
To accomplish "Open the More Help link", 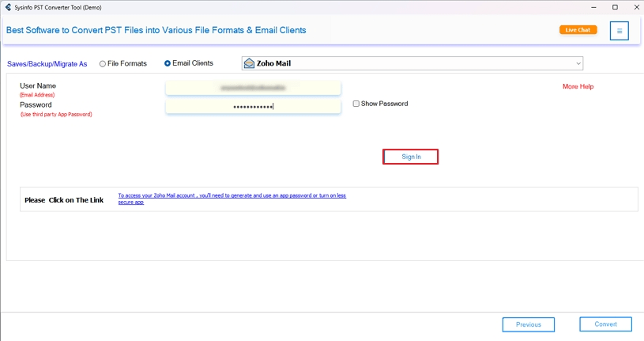I will [578, 86].
